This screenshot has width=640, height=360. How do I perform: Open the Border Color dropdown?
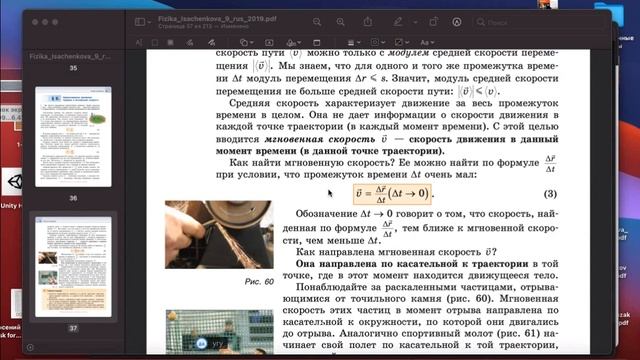point(377,42)
